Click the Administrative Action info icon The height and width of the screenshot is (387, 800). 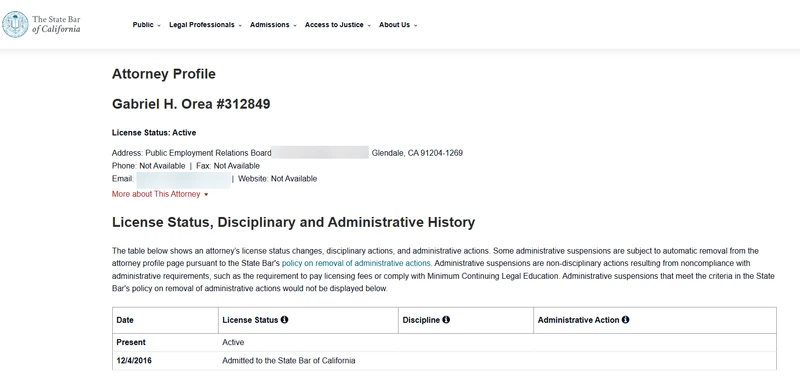626,320
